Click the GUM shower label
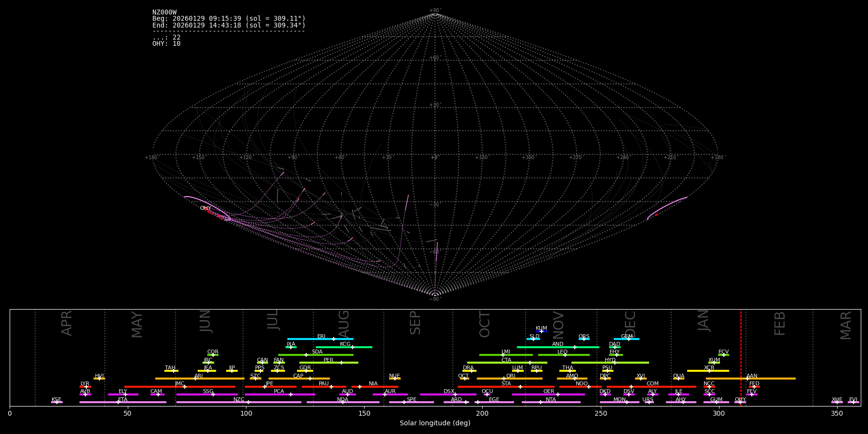Viewport: 868px width, 434px height. [716, 400]
